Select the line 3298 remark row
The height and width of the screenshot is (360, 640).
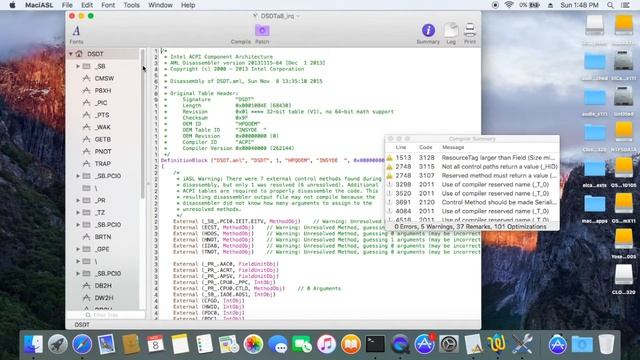coord(472,184)
